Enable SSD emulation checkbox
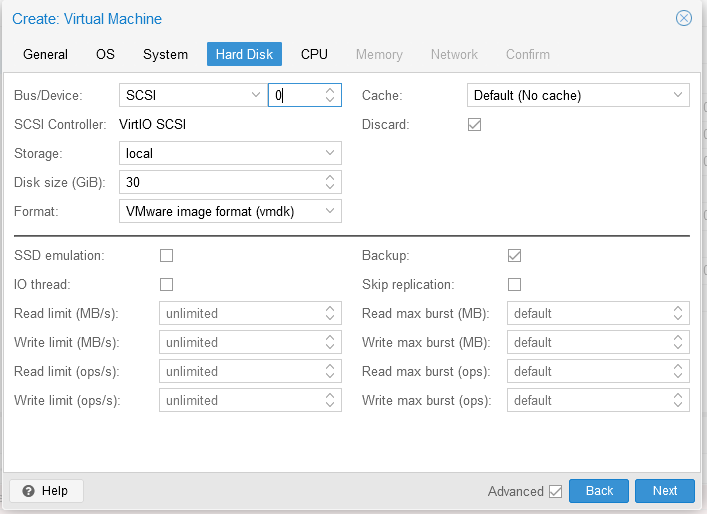The width and height of the screenshot is (707, 514). pos(167,255)
